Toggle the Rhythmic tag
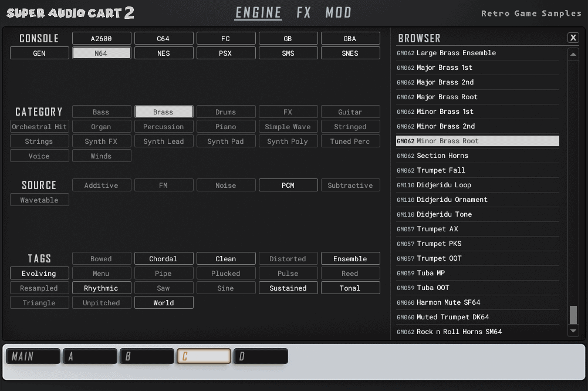Image resolution: width=588 pixels, height=391 pixels. coord(102,288)
